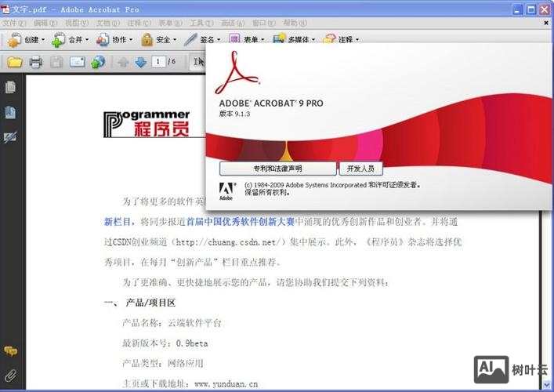The width and height of the screenshot is (554, 392).
Task: Click the Adobe logo in About dialog
Action: click(226, 191)
